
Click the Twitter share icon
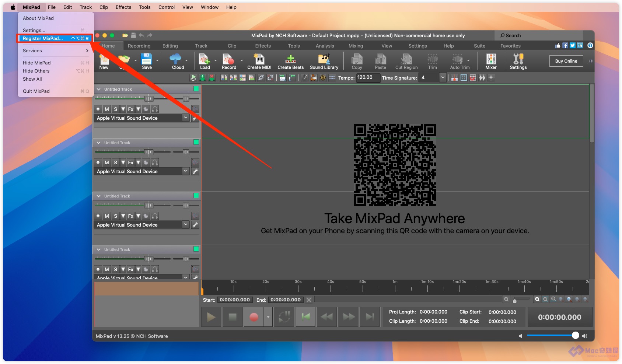click(573, 45)
